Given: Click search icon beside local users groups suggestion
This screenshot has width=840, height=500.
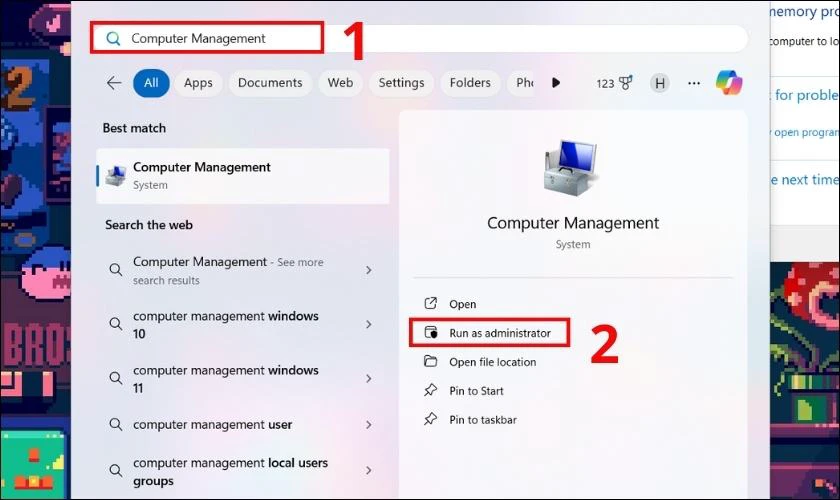Looking at the screenshot, I should (116, 471).
